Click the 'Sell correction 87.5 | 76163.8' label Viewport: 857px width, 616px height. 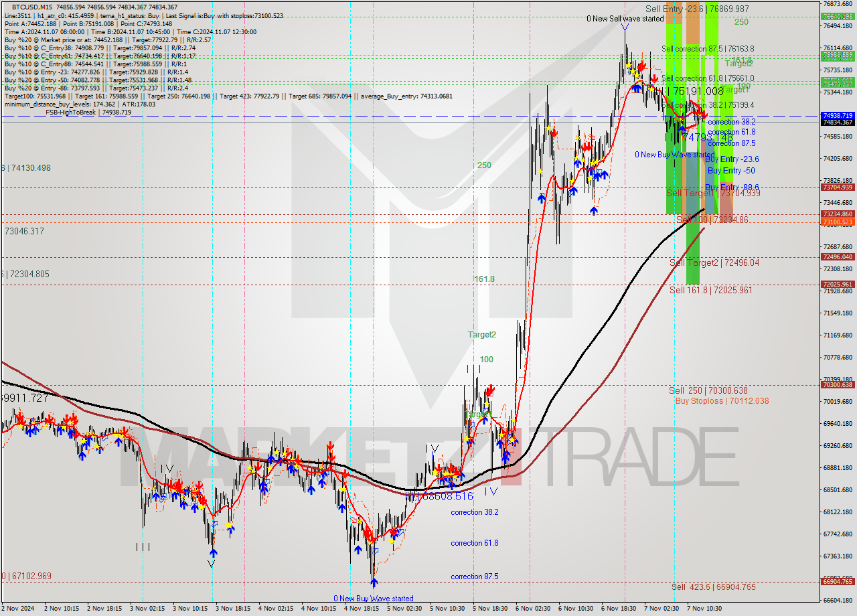click(708, 49)
